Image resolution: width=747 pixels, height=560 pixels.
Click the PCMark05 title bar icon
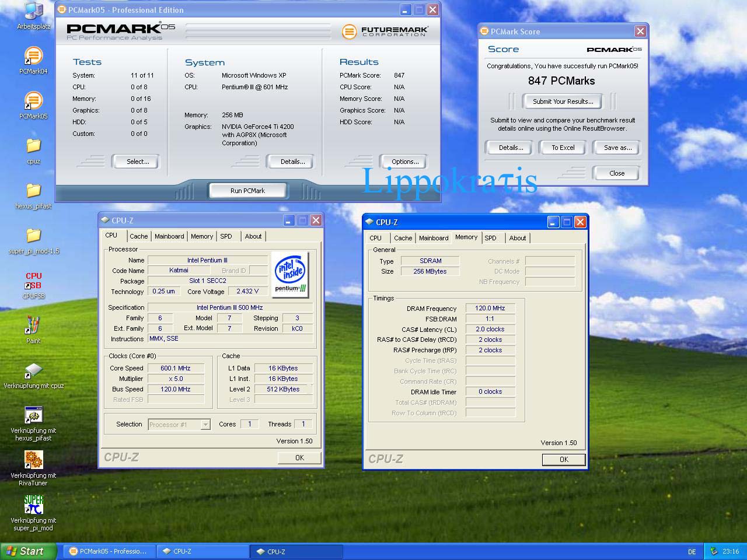pyautogui.click(x=62, y=10)
